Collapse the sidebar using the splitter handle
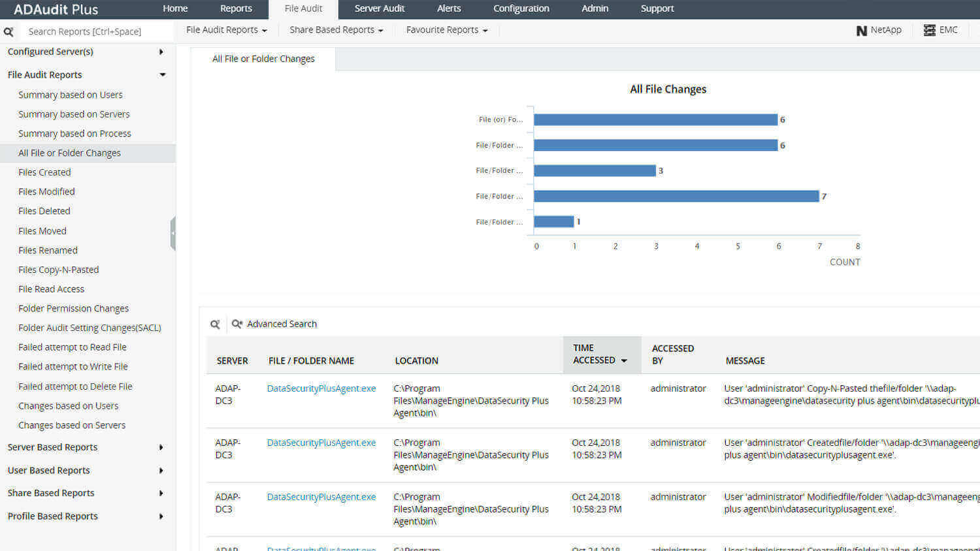This screenshot has width=980, height=551. pyautogui.click(x=172, y=233)
